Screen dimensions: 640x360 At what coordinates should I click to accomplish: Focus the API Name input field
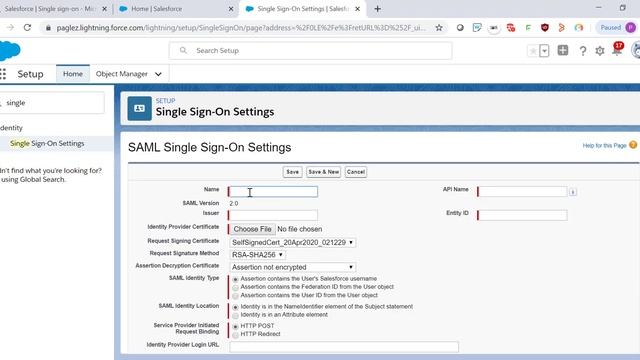[x=522, y=191]
